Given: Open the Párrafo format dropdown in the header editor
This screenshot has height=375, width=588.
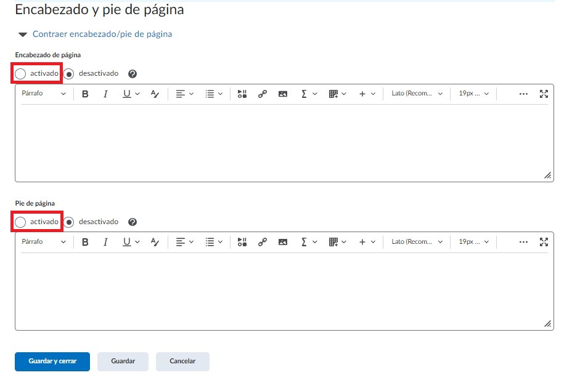Looking at the screenshot, I should [x=43, y=94].
